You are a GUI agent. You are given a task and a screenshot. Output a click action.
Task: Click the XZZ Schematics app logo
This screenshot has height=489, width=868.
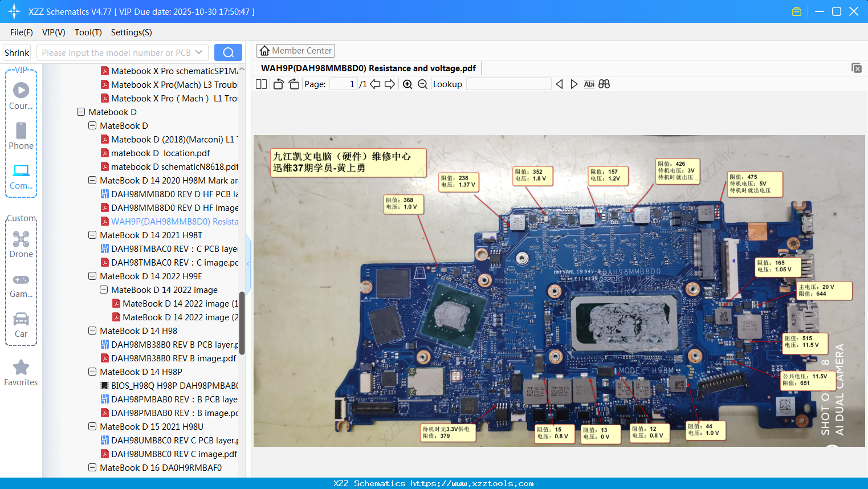coord(14,11)
